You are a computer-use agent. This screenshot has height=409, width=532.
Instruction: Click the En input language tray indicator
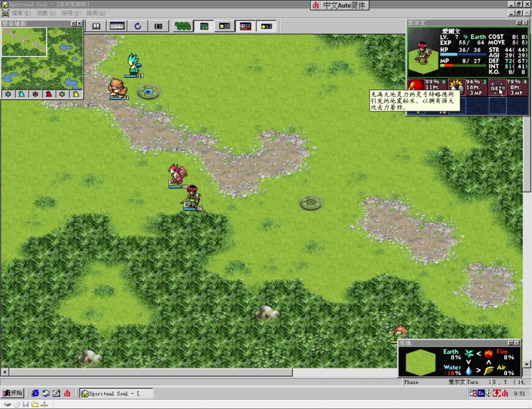click(481, 393)
